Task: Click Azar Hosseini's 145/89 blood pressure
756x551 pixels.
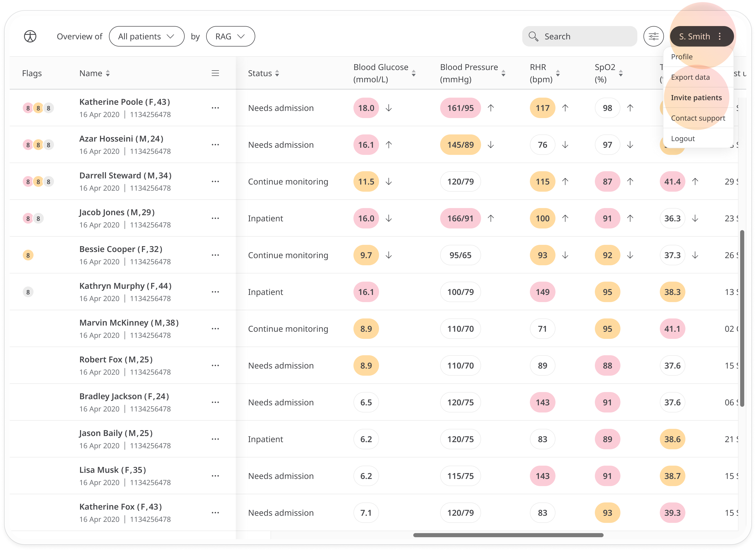Action: coord(460,144)
